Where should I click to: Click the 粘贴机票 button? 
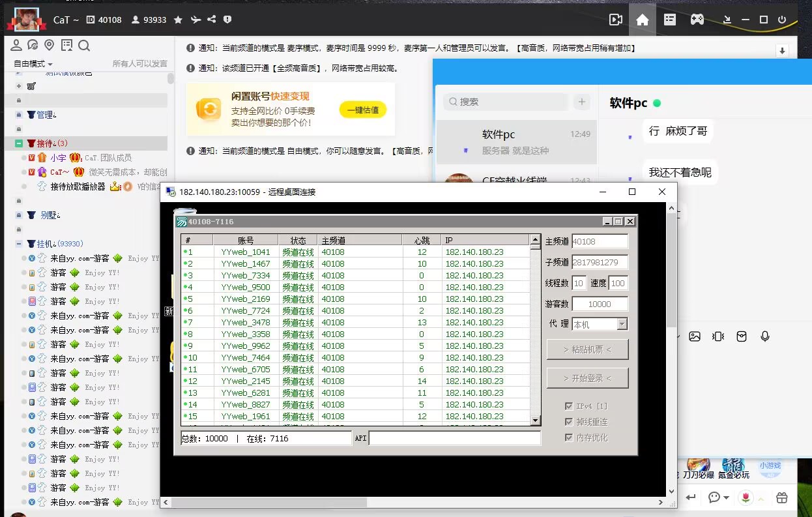tap(587, 349)
